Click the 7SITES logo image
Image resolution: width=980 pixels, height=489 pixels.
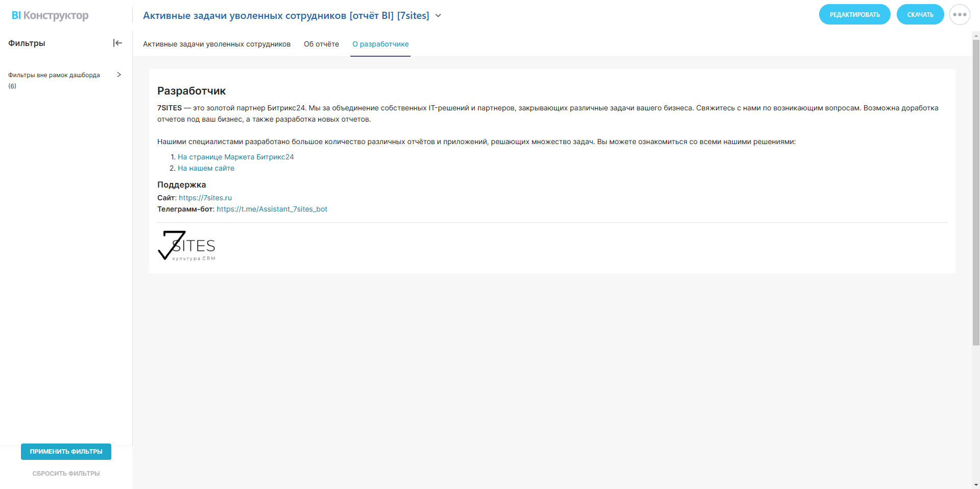point(186,246)
